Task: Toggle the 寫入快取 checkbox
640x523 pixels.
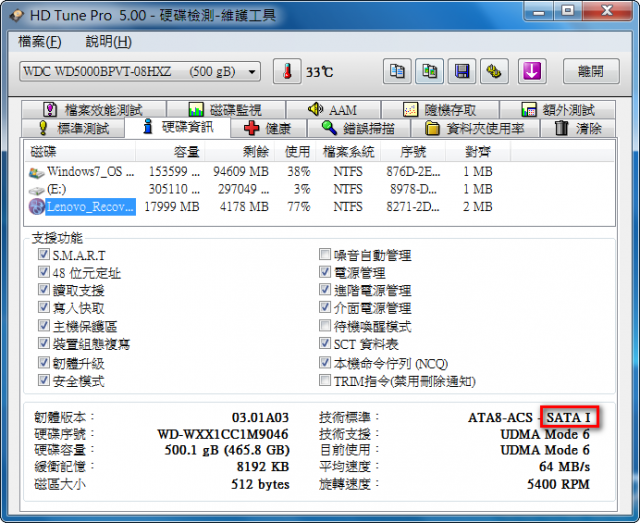Action: [44, 307]
